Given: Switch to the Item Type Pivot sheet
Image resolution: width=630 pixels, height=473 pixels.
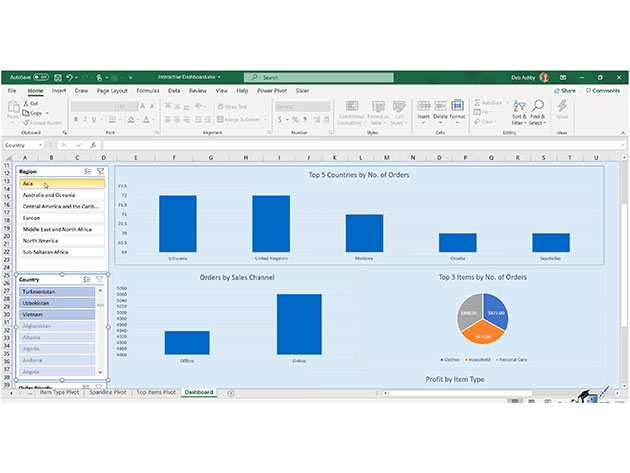Looking at the screenshot, I should point(59,392).
